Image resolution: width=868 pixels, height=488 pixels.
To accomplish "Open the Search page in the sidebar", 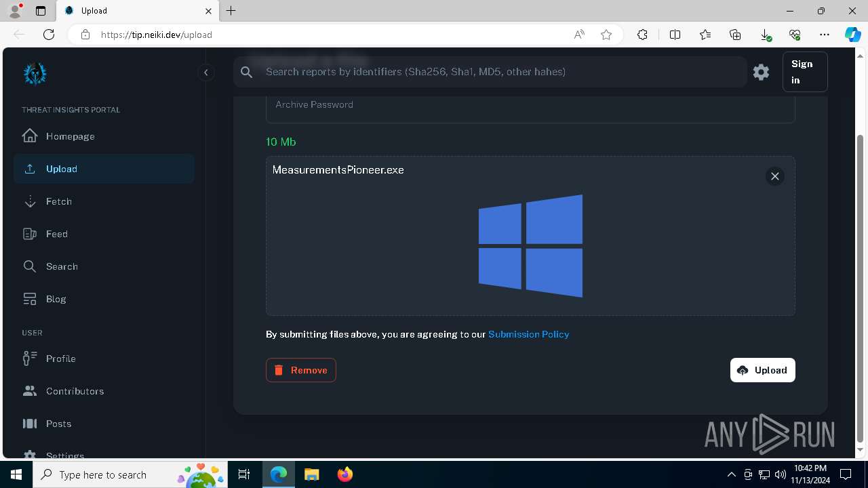I will pyautogui.click(x=104, y=266).
